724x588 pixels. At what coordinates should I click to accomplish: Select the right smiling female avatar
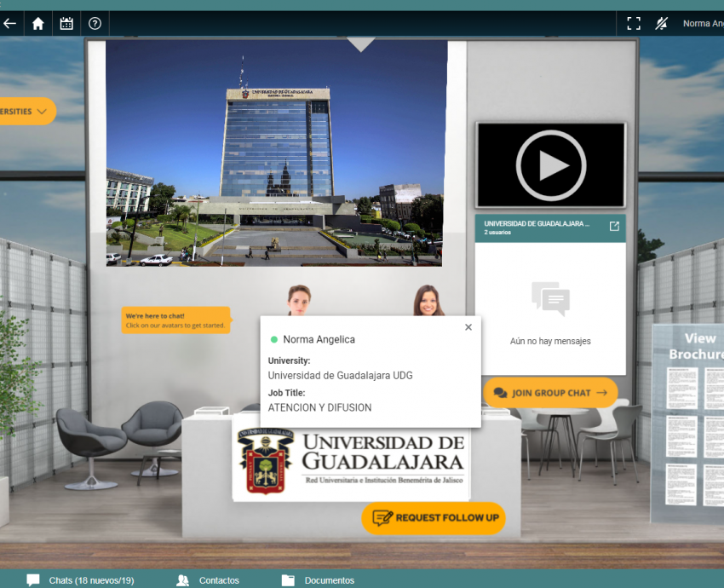(428, 301)
